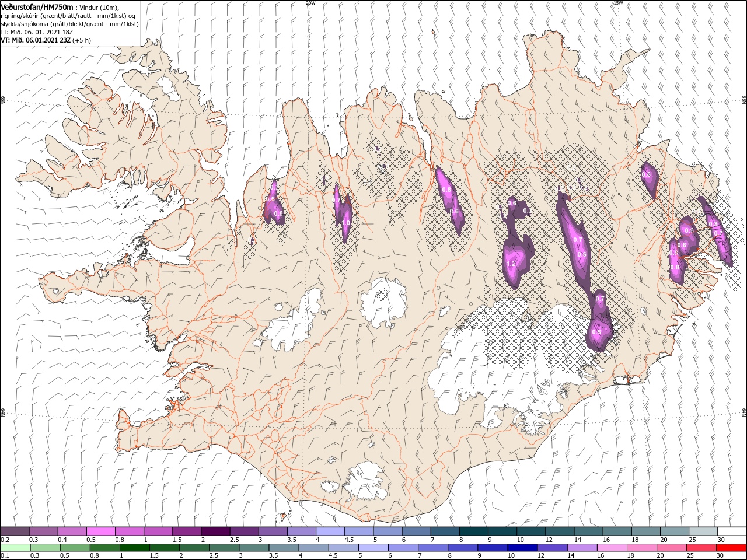Click the 'IT: Mið. 06. 01. 2021 18Z' line
This screenshot has height=560, width=747.
(37, 32)
